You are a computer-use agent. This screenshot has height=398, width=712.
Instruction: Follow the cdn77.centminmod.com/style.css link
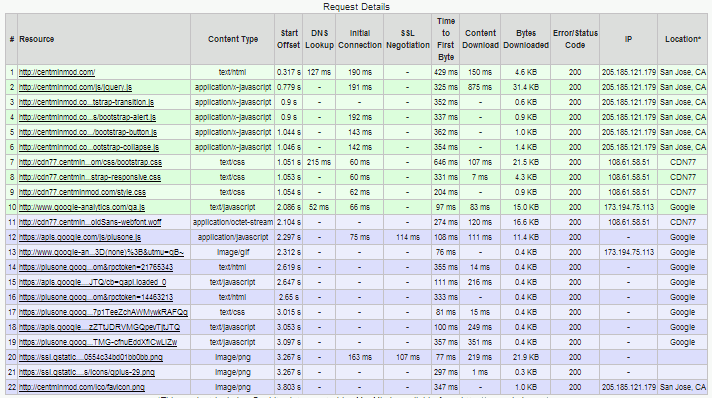pos(82,192)
